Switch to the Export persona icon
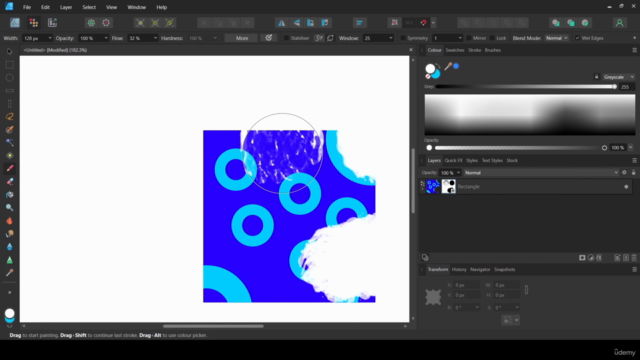 [x=52, y=23]
